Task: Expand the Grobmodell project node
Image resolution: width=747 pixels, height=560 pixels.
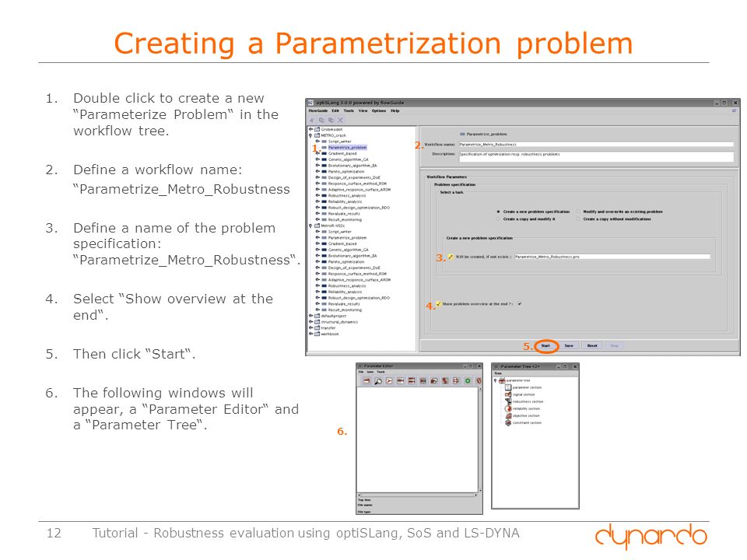Action: [311, 129]
